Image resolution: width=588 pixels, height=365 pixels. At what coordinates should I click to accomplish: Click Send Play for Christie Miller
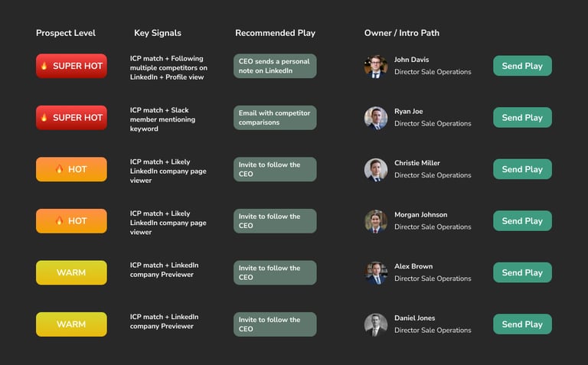pyautogui.click(x=522, y=169)
